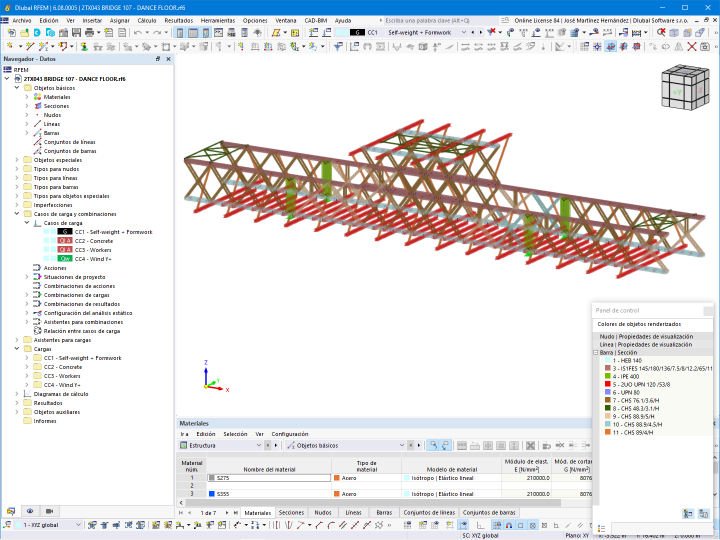Click the S275 material name cell

coord(269,478)
